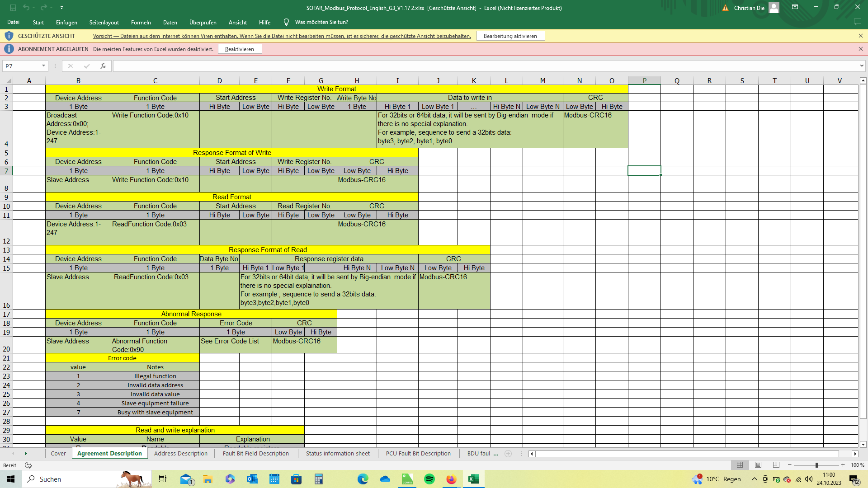868x488 pixels.
Task: Expand the formula bar chevron
Action: tap(862, 66)
